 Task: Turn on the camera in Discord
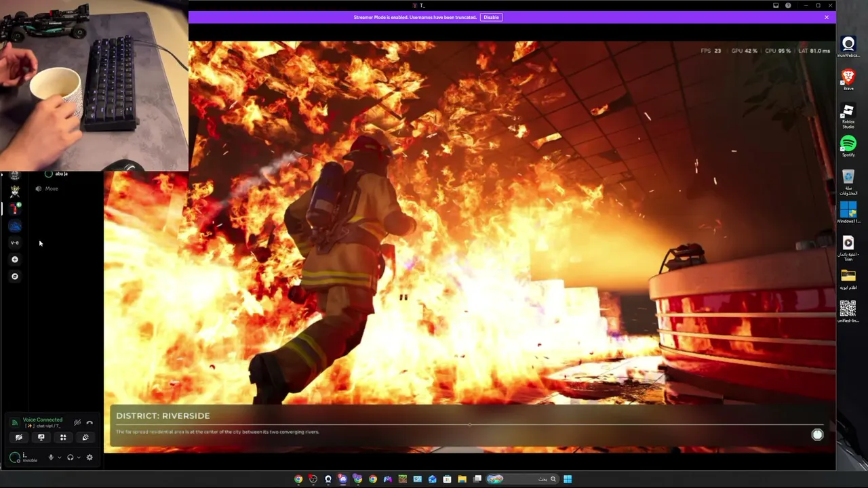19,437
